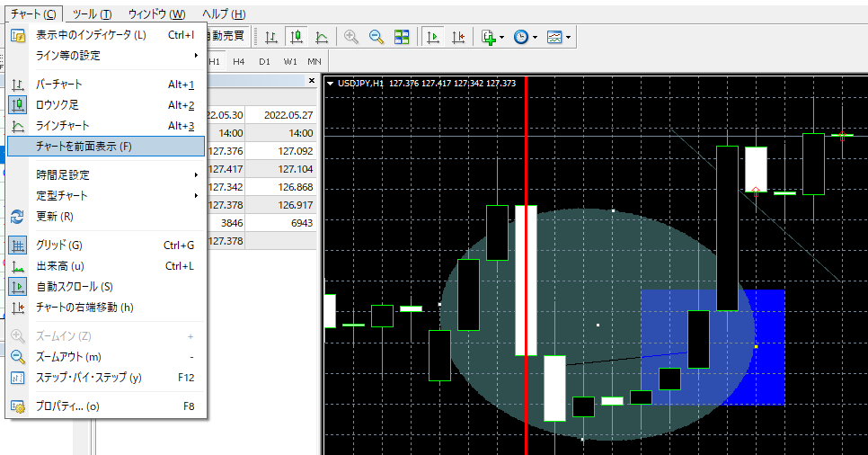Select the line chart toolbar icon
The height and width of the screenshot is (455, 868).
click(321, 37)
